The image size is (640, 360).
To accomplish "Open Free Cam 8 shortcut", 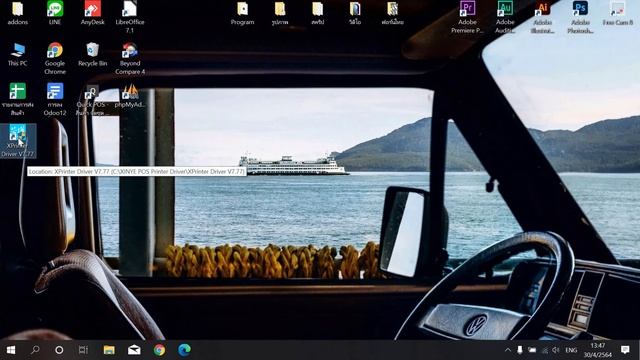I will coord(618,13).
